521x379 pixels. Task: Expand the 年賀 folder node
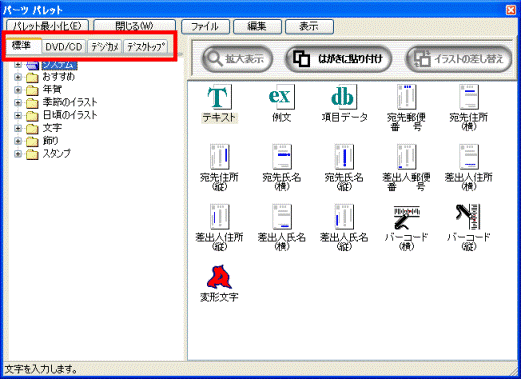(x=18, y=90)
